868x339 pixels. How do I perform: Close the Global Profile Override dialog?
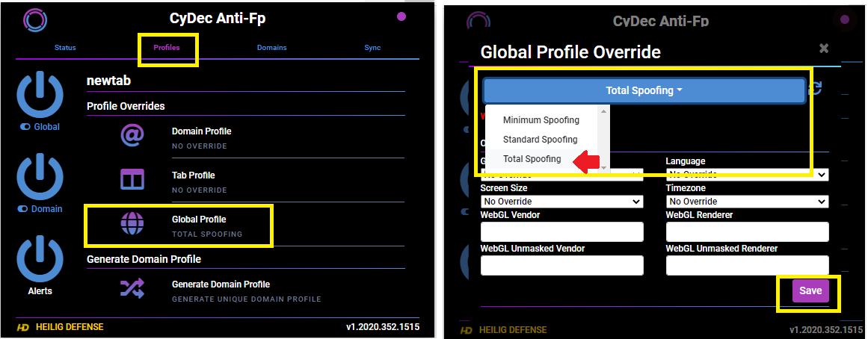824,48
